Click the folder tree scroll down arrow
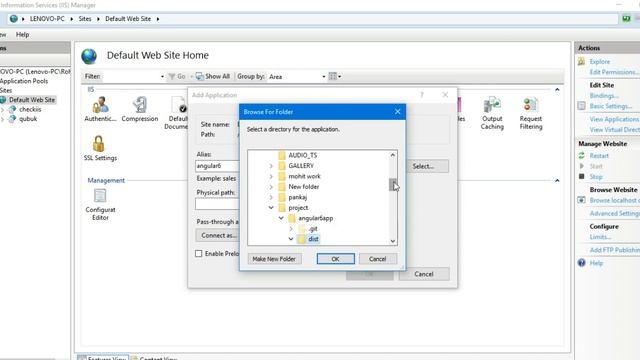Viewport: 640px width, 360px height. point(393,241)
